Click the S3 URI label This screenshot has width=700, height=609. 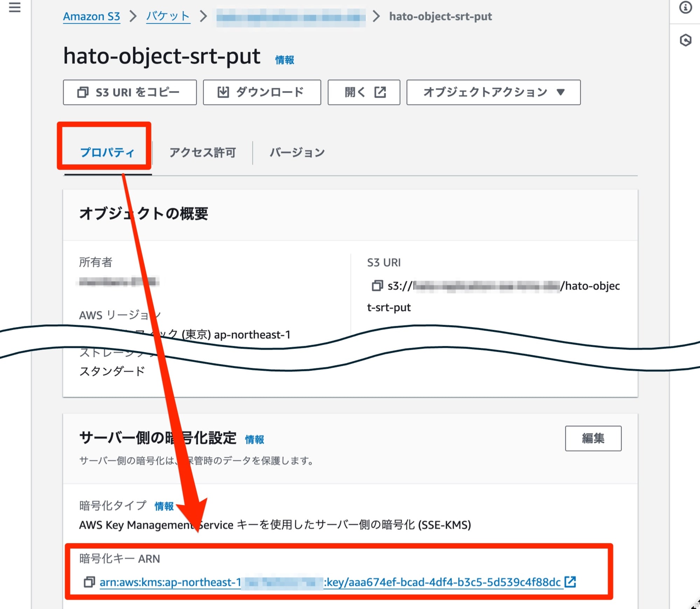pyautogui.click(x=384, y=262)
